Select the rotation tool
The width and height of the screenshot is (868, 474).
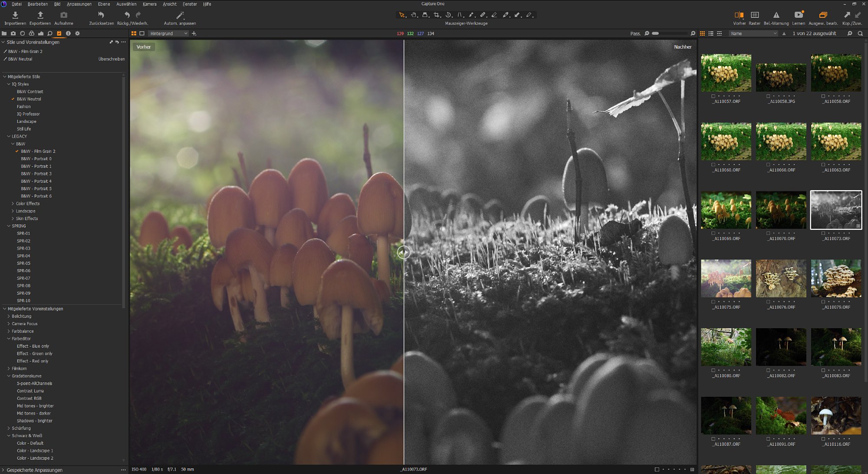(449, 15)
